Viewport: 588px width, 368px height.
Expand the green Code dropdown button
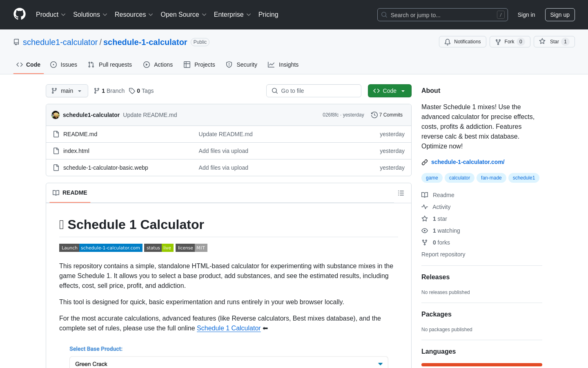click(x=390, y=91)
